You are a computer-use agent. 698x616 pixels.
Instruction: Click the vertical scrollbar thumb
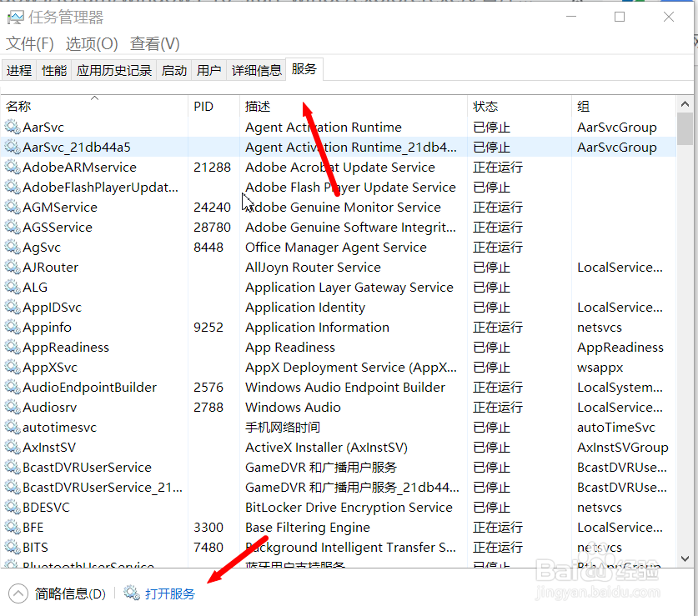pyautogui.click(x=685, y=128)
